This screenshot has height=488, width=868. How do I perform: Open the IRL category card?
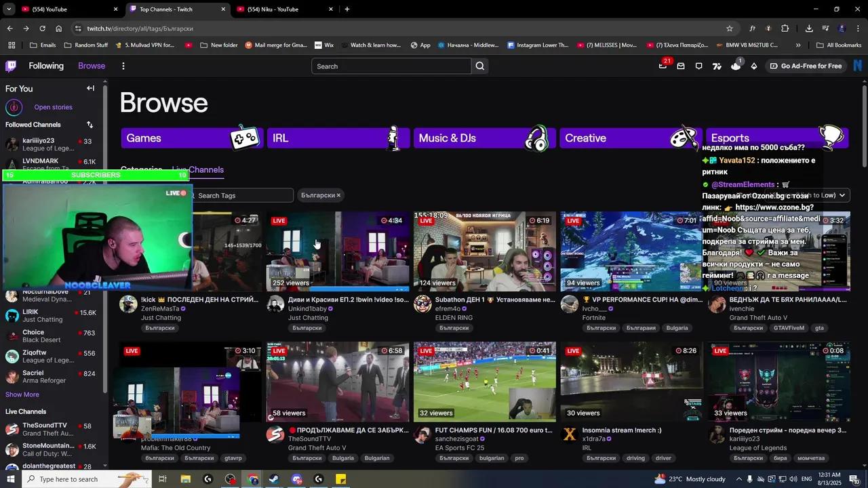[338, 138]
